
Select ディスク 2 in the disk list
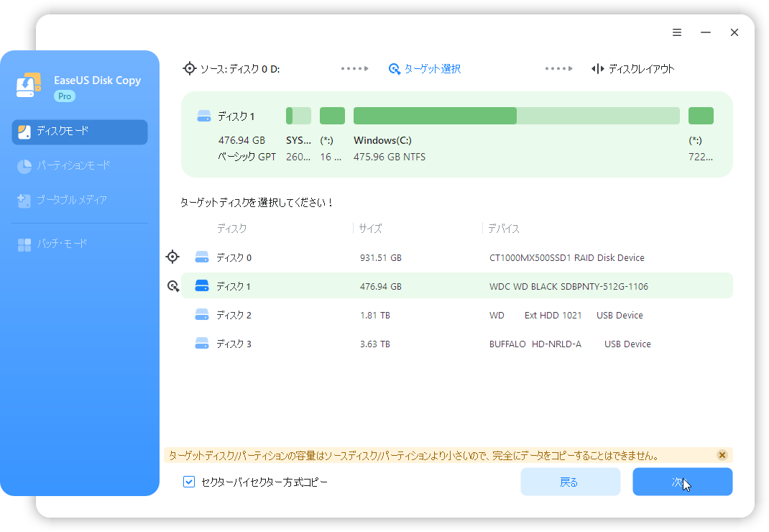pyautogui.click(x=457, y=315)
